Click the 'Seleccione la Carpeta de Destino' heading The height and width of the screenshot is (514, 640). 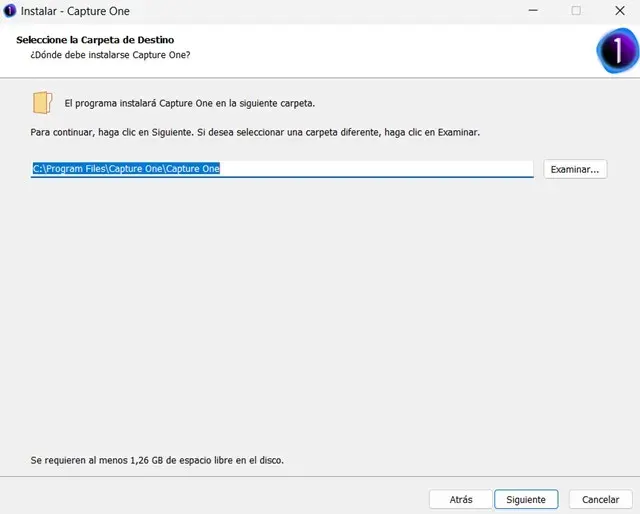pos(95,40)
